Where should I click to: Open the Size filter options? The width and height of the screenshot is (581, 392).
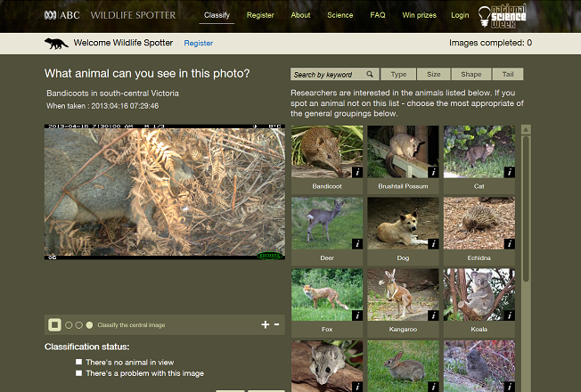pyautogui.click(x=433, y=75)
